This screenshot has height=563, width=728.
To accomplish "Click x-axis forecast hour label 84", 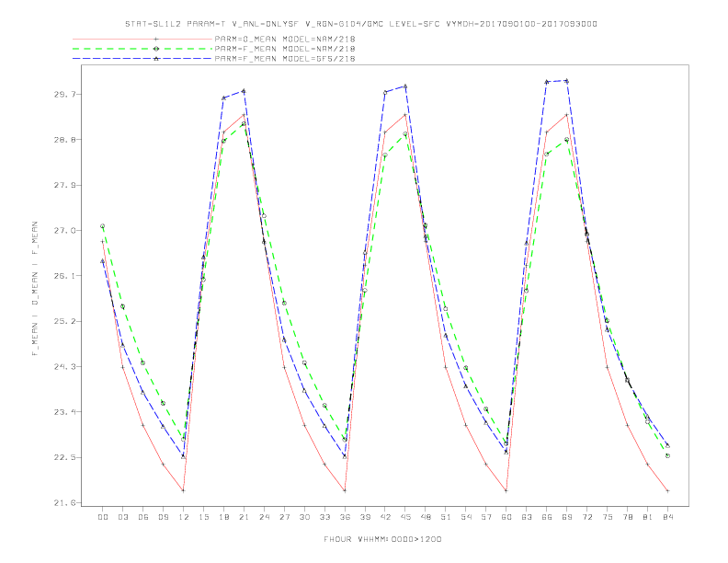I will pyautogui.click(x=667, y=517).
